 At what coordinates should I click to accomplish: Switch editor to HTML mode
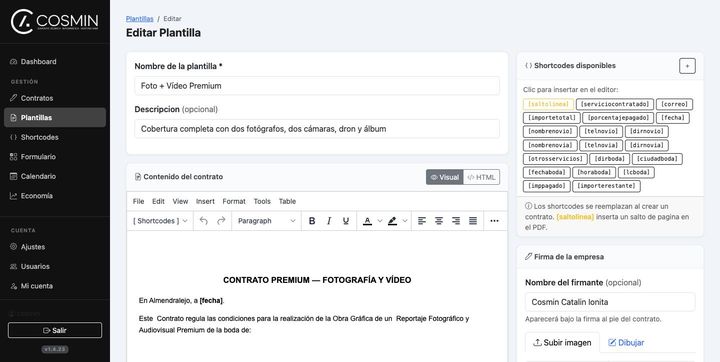point(481,177)
